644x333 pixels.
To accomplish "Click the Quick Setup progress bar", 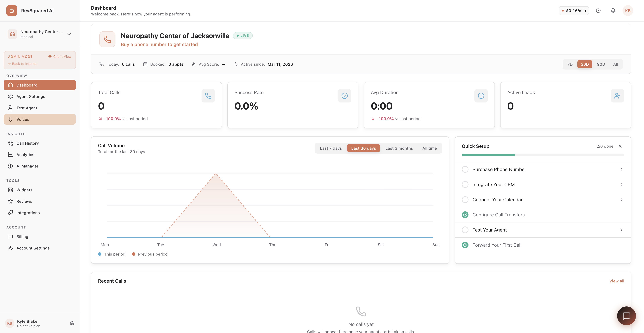I will pyautogui.click(x=543, y=155).
